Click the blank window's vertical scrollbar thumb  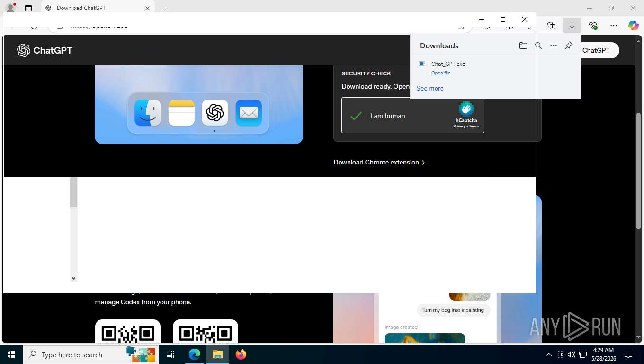pos(73,192)
